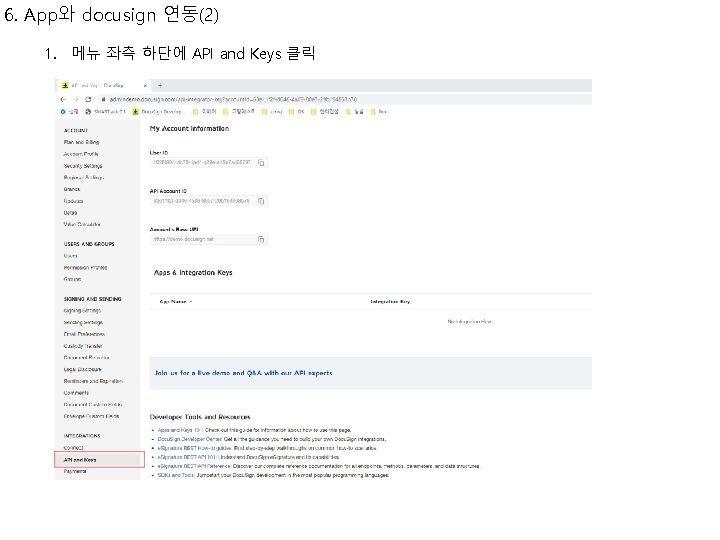Viewport: 720px width, 540px height.
Task: Go forward in the browser
Action: [76, 99]
